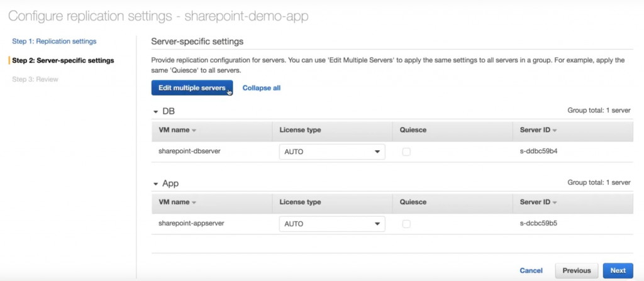
Task: Click Edit multiple servers button
Action: click(x=192, y=88)
